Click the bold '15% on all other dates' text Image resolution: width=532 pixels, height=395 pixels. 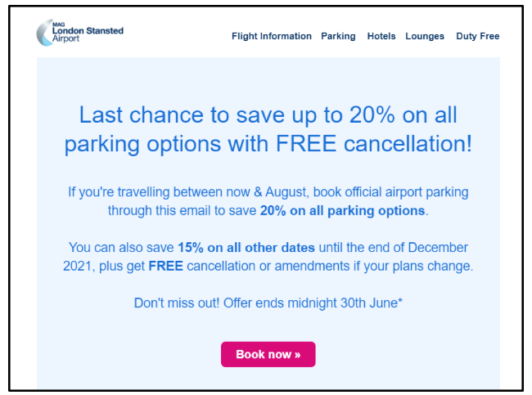coord(246,248)
